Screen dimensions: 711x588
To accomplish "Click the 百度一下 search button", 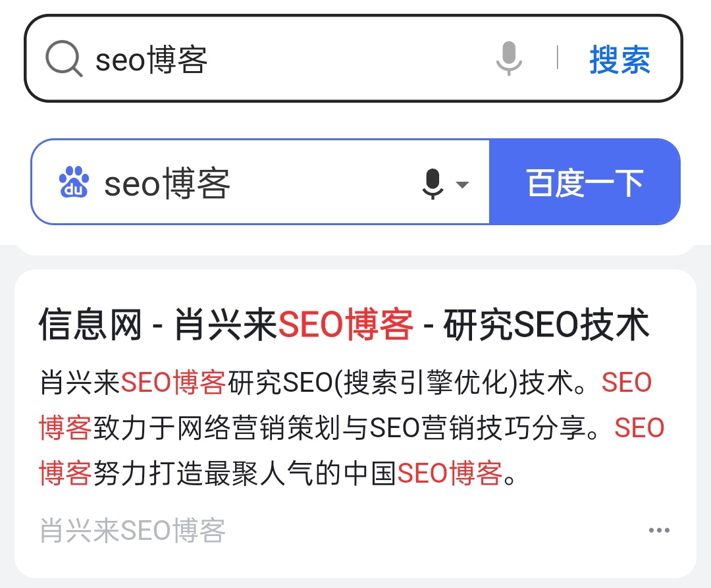I will (x=585, y=182).
